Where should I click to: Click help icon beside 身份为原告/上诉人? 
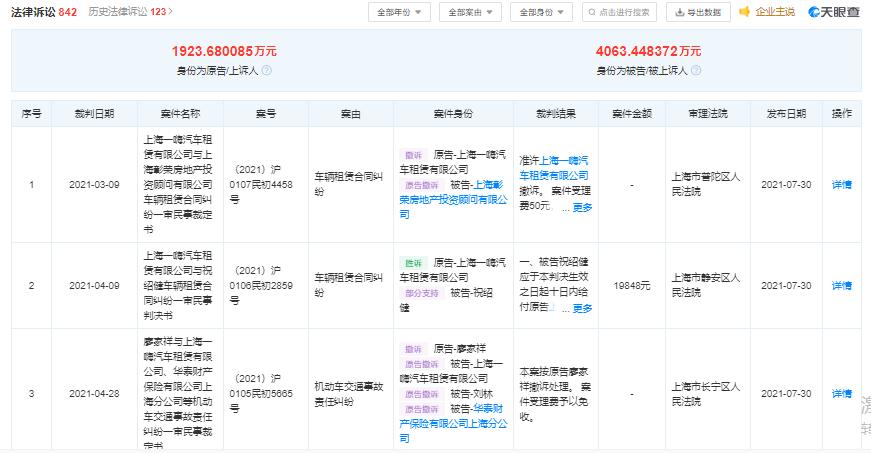pyautogui.click(x=267, y=71)
